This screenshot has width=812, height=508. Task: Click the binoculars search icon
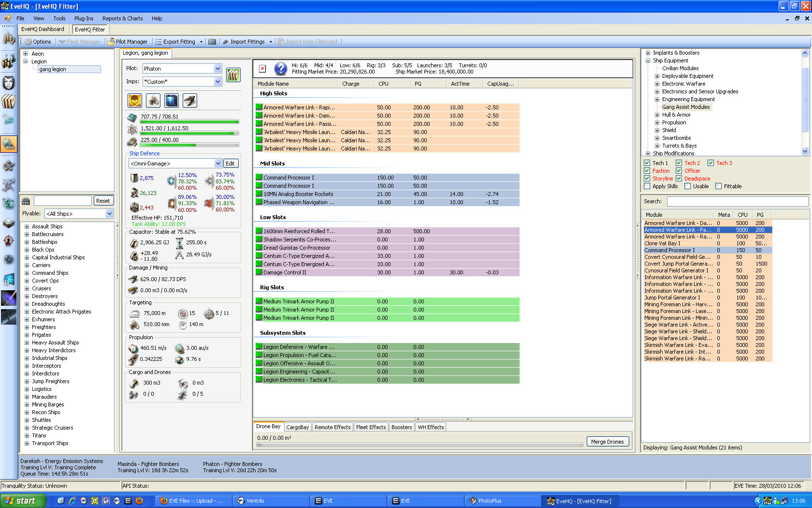(26, 201)
